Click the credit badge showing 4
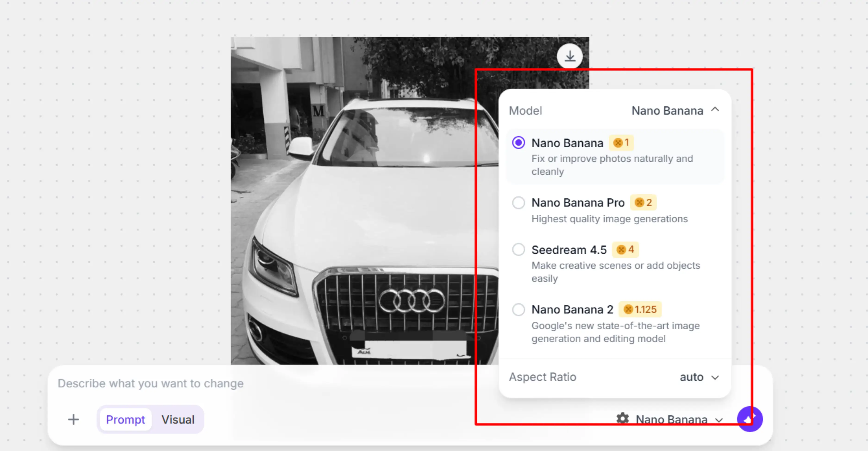868x451 pixels. click(625, 249)
